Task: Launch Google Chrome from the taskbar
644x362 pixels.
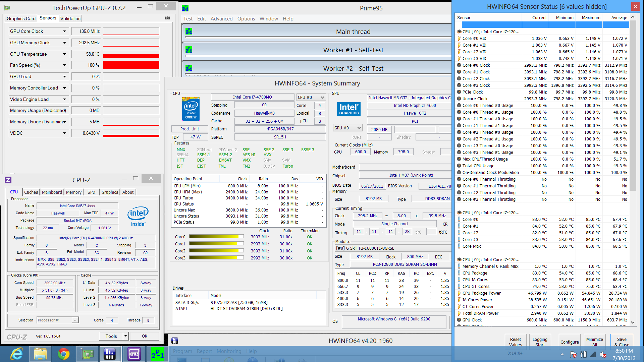Action: [63, 354]
